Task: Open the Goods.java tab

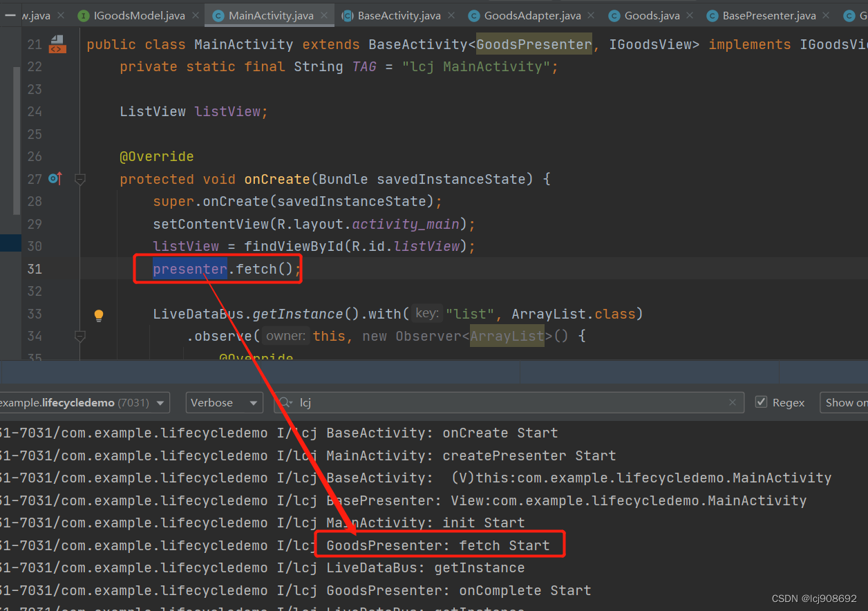Action: (x=652, y=15)
